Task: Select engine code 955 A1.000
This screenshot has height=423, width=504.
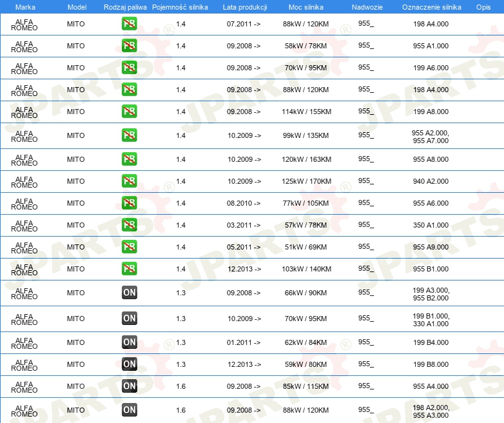Action: 431,46
